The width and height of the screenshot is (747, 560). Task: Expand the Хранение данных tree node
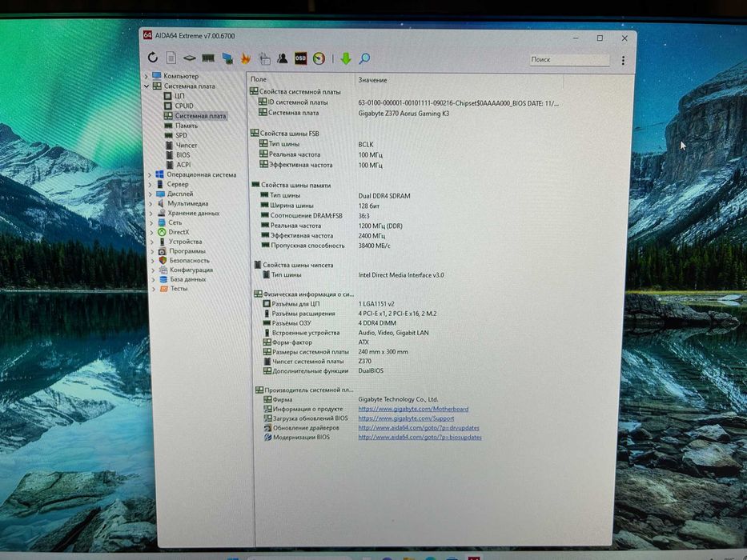(x=151, y=213)
